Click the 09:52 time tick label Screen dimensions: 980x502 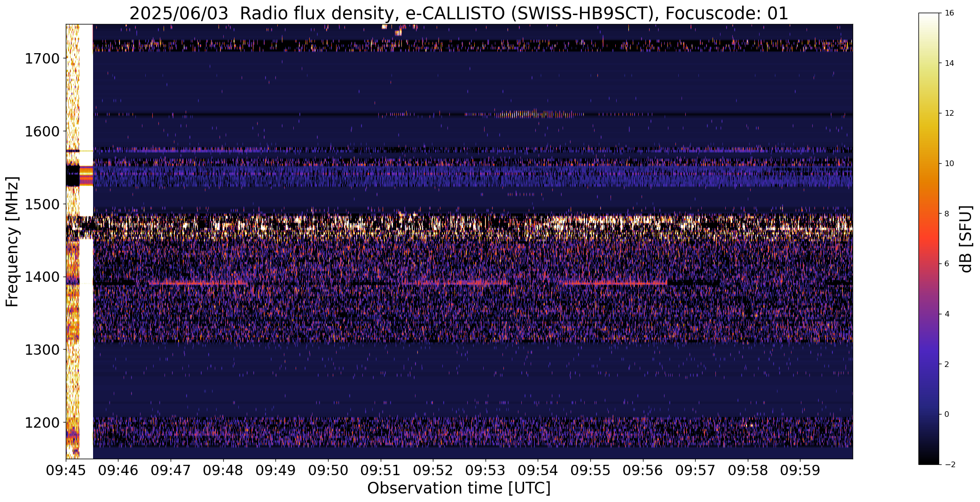click(x=433, y=470)
